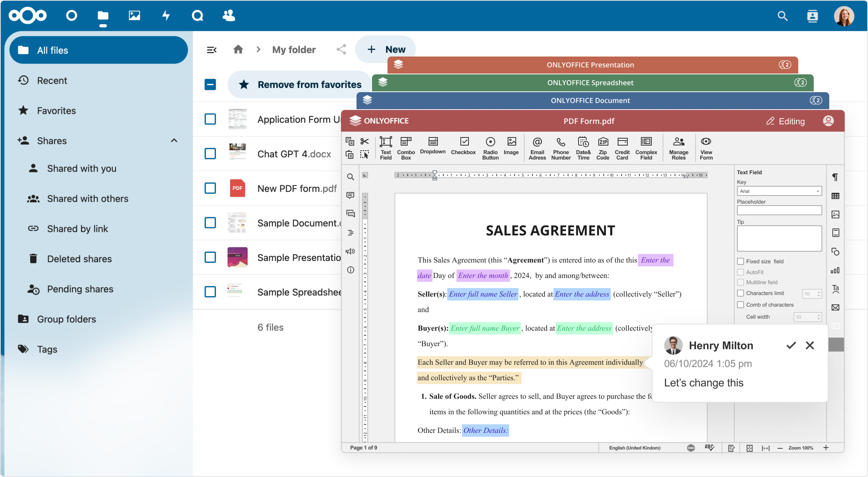The height and width of the screenshot is (477, 868).
Task: Go to Favorites in the sidebar
Action: pos(56,111)
